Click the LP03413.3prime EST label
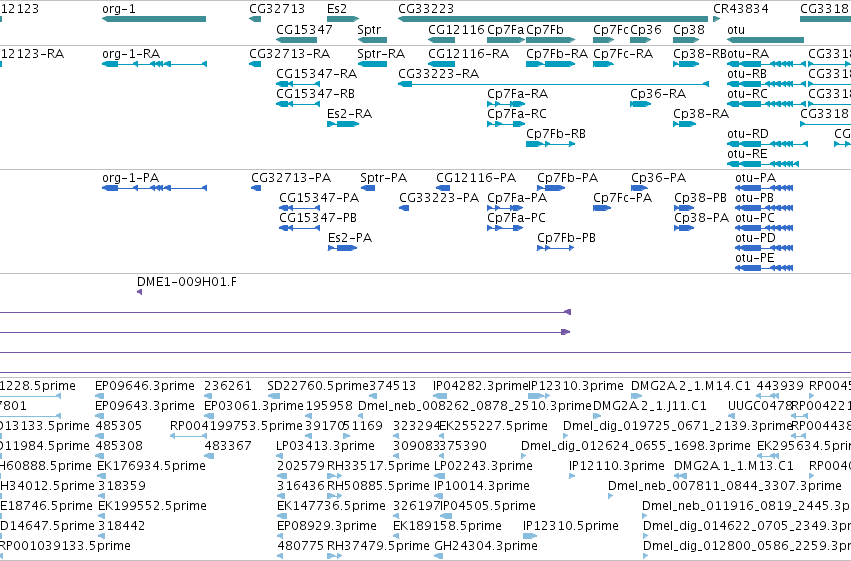 coord(326,446)
